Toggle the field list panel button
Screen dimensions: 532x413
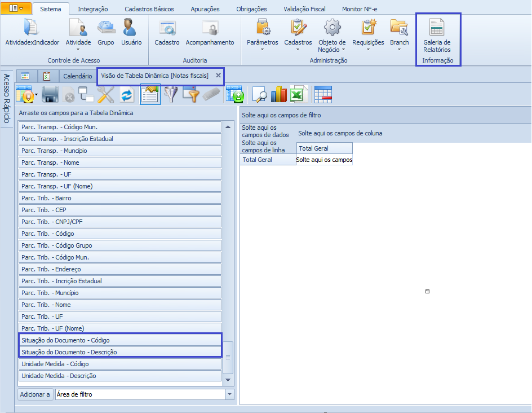(150, 95)
